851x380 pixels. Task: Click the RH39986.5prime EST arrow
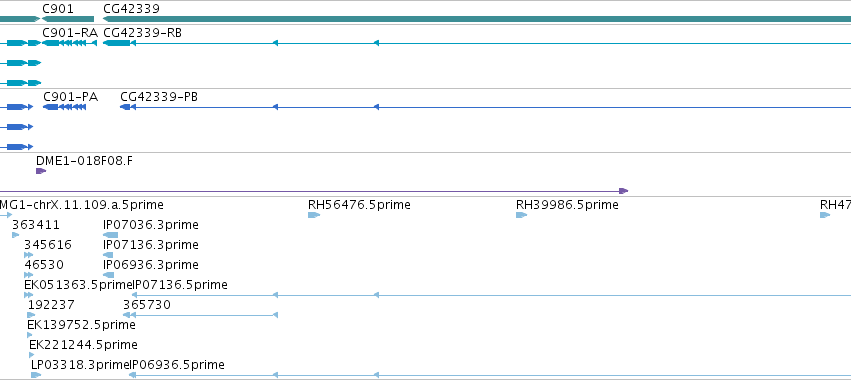click(x=521, y=215)
